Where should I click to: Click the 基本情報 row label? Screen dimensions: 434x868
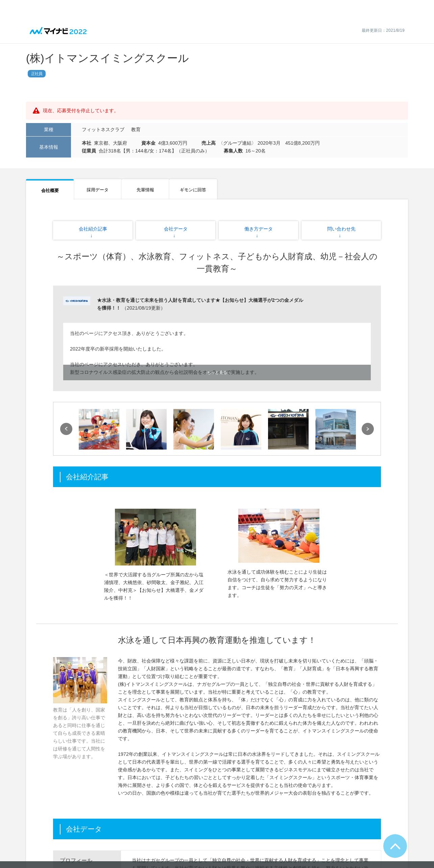click(48, 147)
